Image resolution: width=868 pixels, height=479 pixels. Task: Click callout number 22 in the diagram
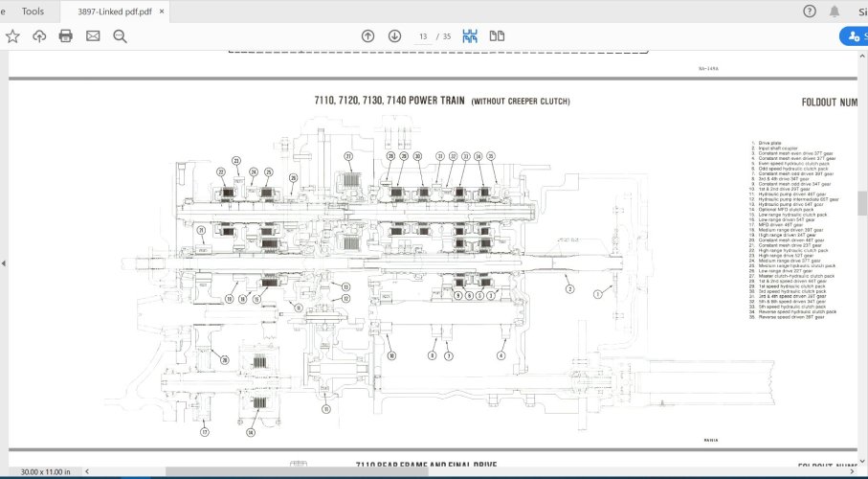point(221,171)
